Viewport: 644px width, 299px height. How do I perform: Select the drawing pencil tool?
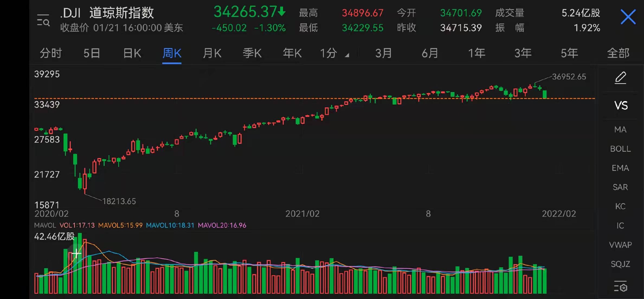pos(620,78)
